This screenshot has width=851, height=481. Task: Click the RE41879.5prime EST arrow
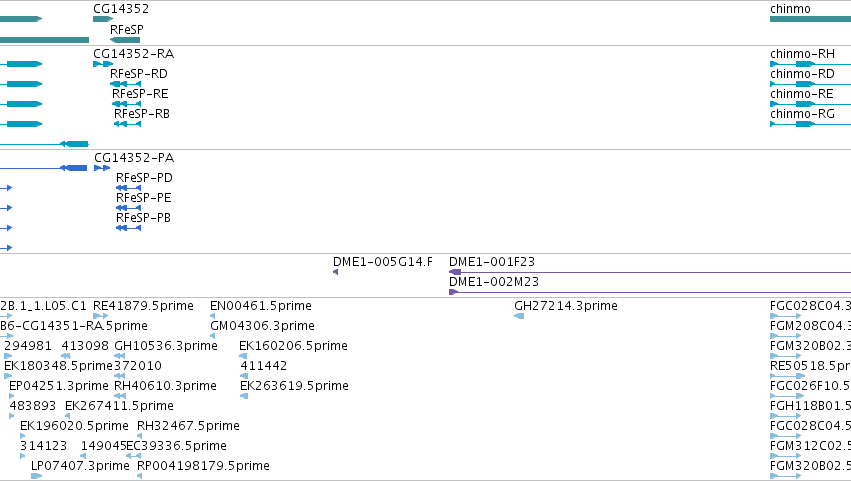pos(100,316)
